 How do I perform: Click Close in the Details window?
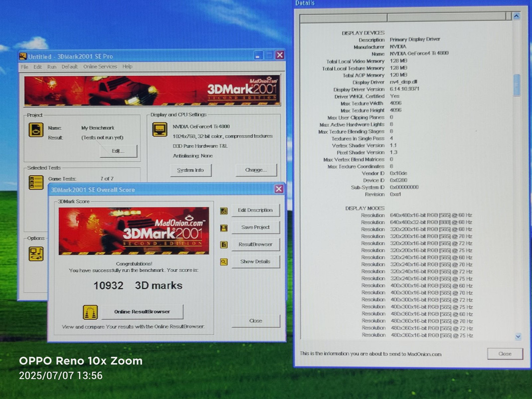(505, 354)
